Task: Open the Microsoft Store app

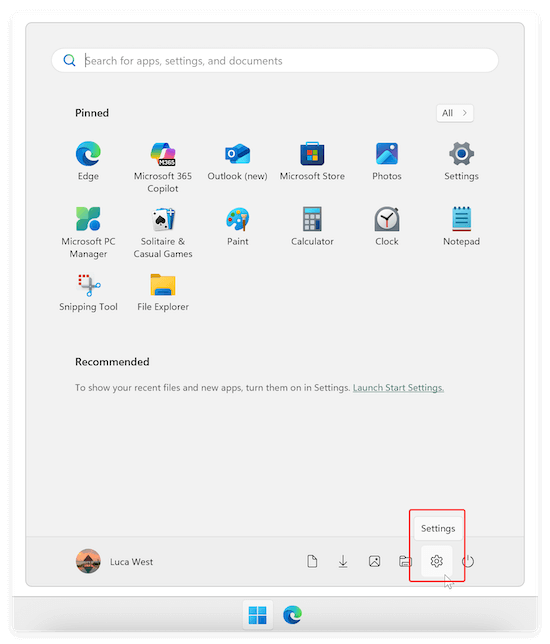Action: pos(312,161)
